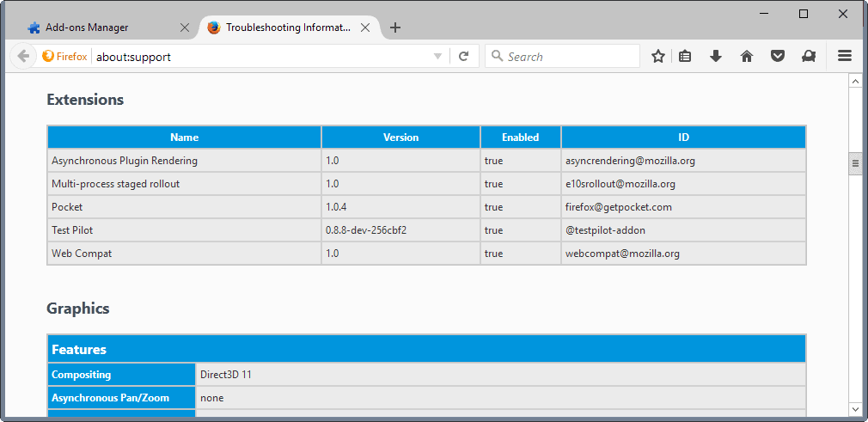Click firefox@getpocket.com ID cell
The height and width of the screenshot is (422, 868).
coord(684,207)
